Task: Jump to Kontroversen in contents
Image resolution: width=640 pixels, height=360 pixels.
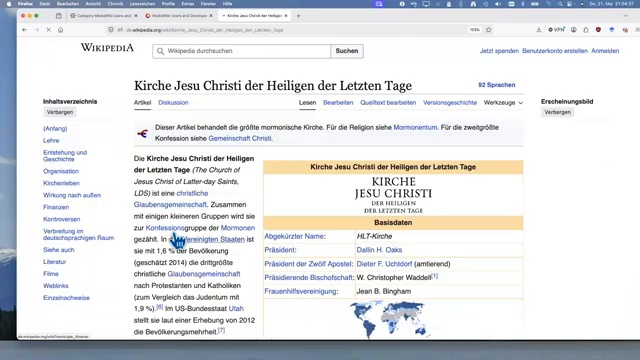Action: point(62,219)
